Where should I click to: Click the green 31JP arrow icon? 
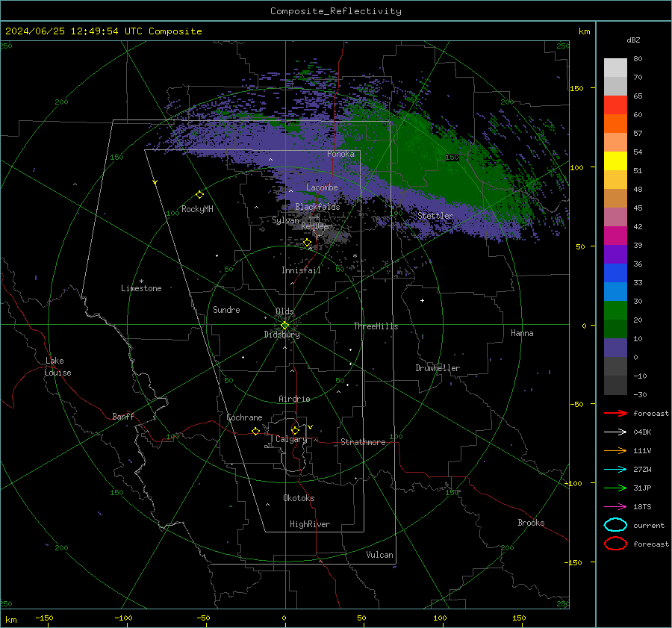point(615,488)
